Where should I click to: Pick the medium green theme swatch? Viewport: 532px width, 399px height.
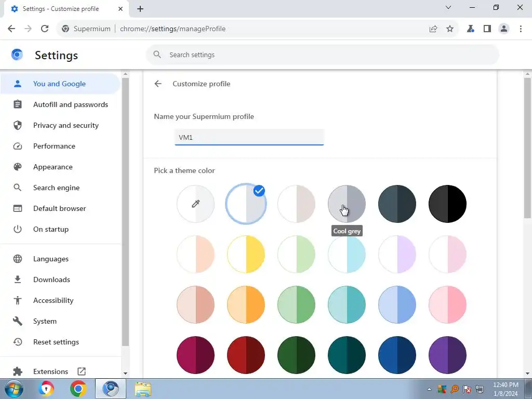[296, 304]
